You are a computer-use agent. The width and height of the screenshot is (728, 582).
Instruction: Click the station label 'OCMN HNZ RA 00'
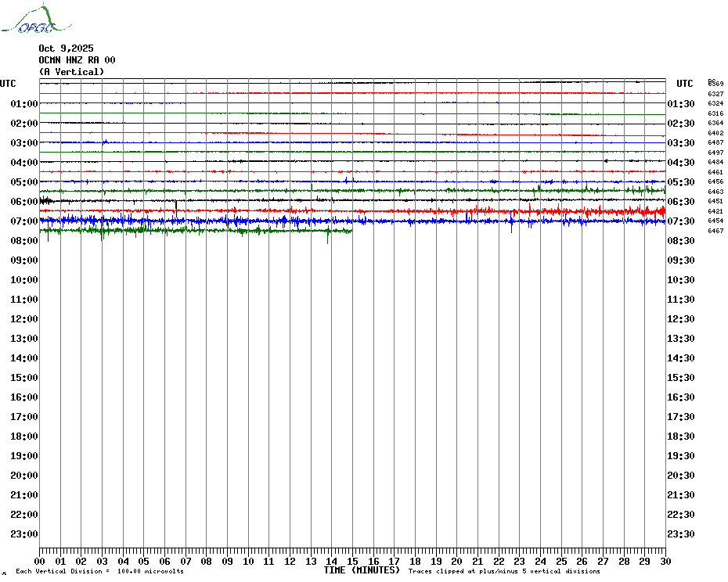tap(77, 60)
